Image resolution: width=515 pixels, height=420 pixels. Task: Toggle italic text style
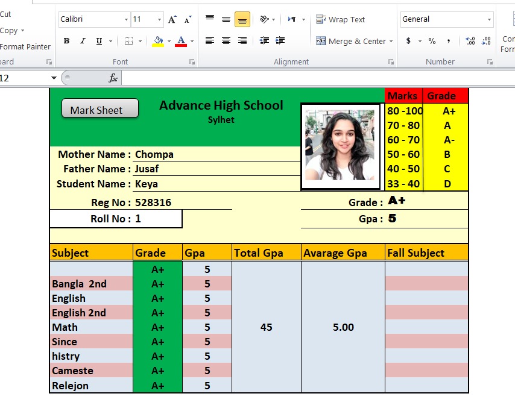coord(83,41)
